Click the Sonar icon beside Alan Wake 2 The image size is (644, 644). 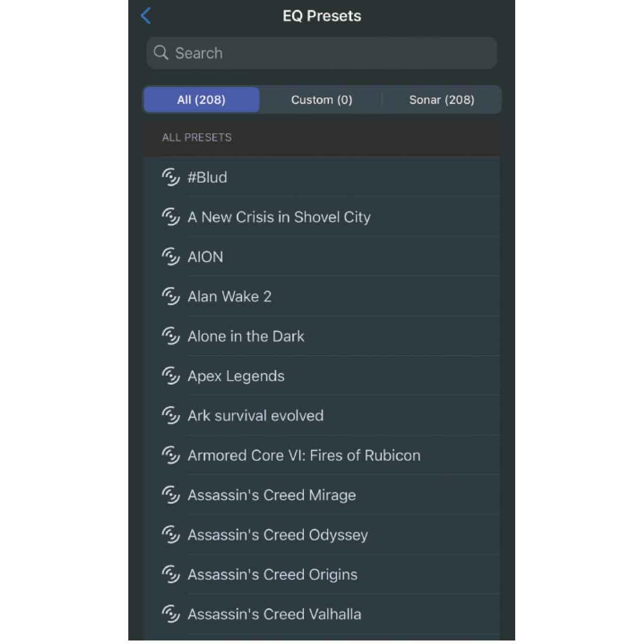[171, 296]
